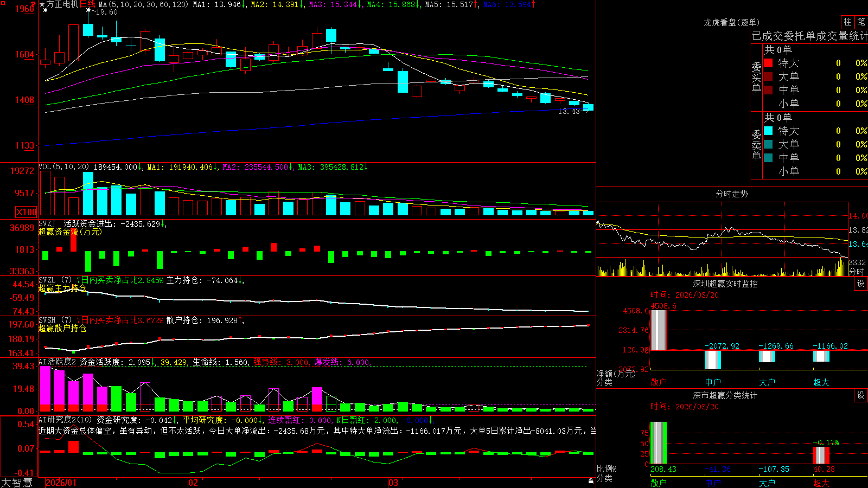Viewport: 868px width, 488px height.
Task: Click the 208.43 散户 ratio value
Action: point(663,469)
